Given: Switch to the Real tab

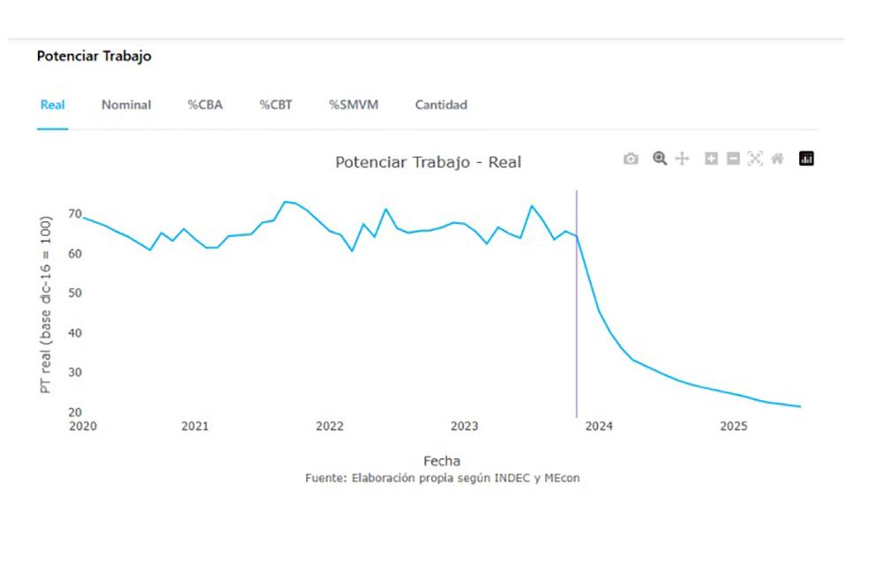Looking at the screenshot, I should click(53, 105).
